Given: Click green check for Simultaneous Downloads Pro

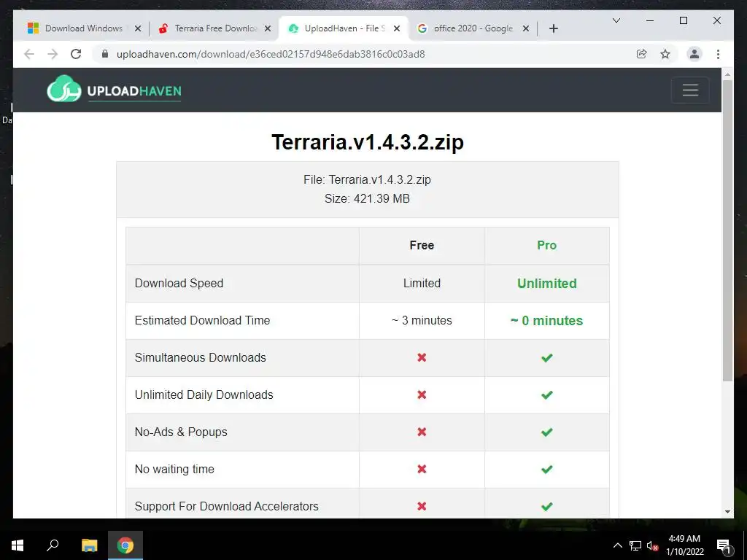Looking at the screenshot, I should point(547,357).
